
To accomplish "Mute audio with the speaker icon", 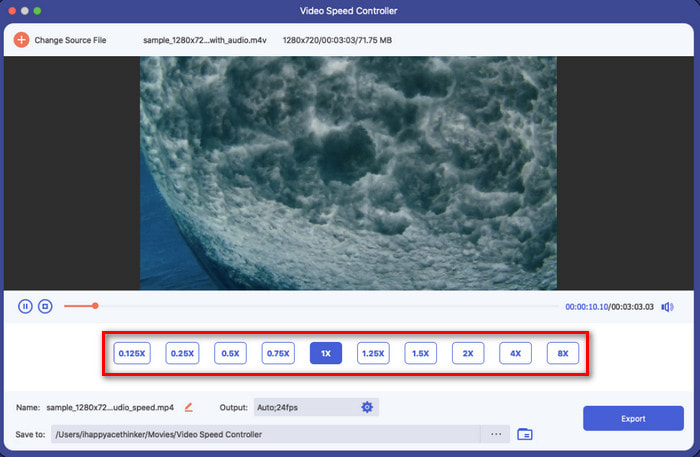I will [x=667, y=307].
